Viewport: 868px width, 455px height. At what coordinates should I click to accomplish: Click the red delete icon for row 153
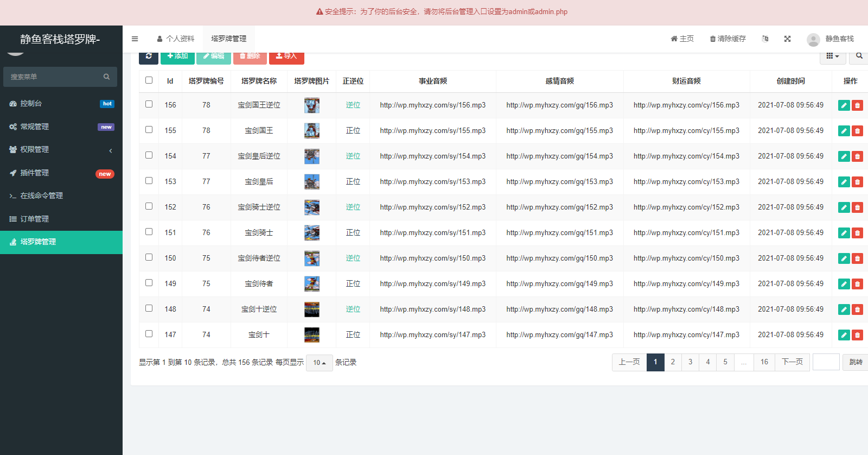(x=857, y=182)
